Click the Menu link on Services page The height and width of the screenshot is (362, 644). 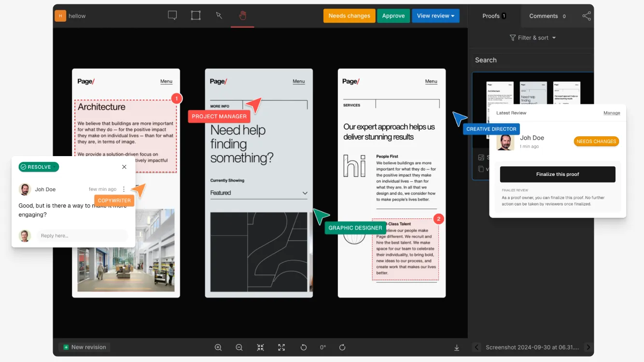pos(431,81)
